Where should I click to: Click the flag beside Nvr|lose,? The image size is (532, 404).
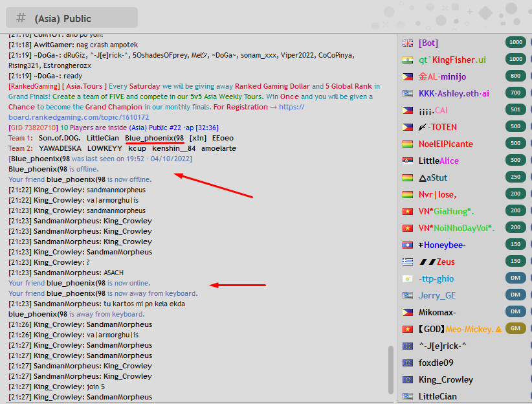pyautogui.click(x=408, y=194)
